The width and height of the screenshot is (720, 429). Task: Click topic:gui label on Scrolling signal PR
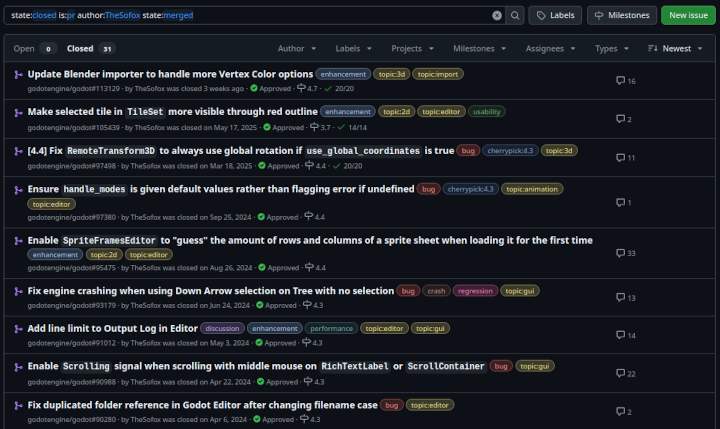pos(534,367)
